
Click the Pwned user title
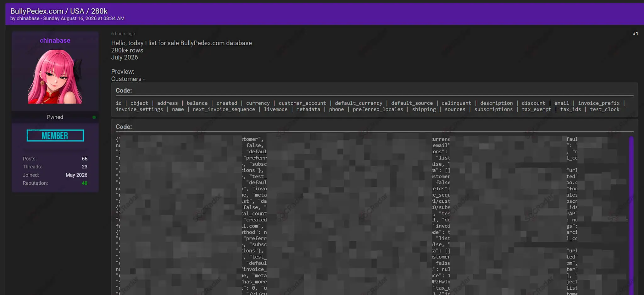[x=55, y=117]
